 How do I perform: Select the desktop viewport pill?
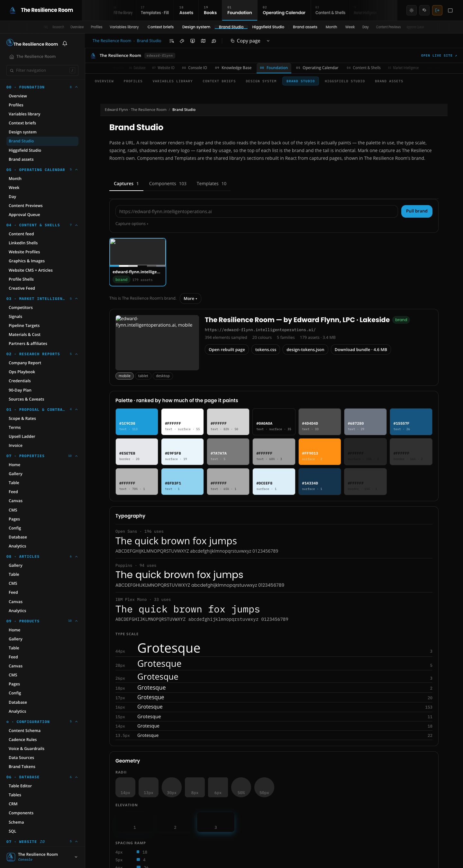[163, 376]
